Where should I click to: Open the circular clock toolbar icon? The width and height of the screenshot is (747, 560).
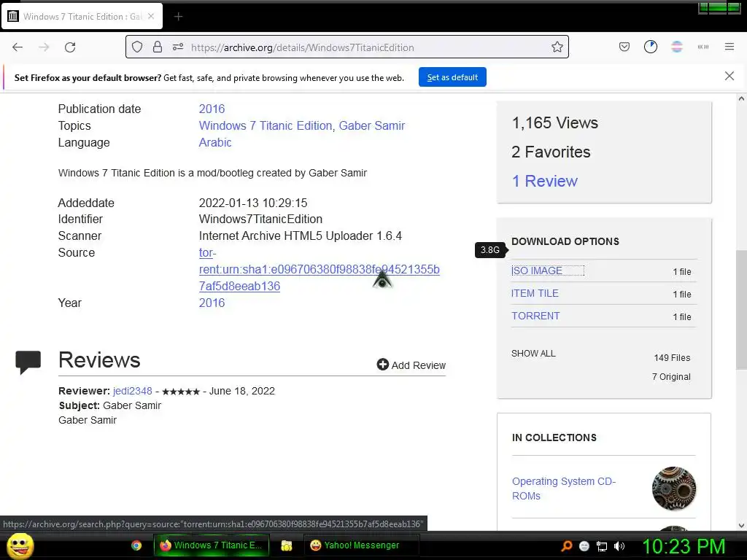pyautogui.click(x=650, y=47)
